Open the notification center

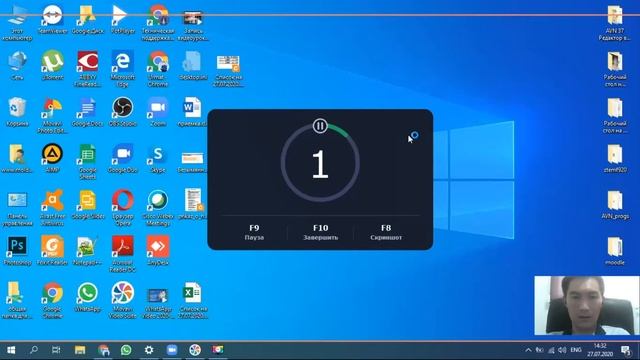point(626,350)
